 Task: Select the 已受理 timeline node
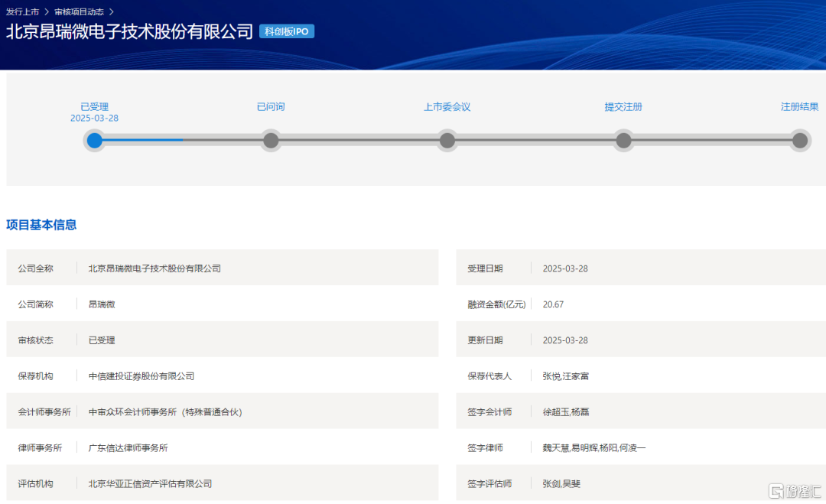[x=94, y=141]
